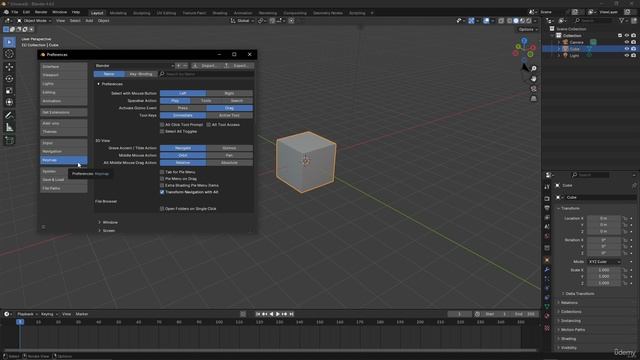
Task: Switch viewport to solid shading
Action: tap(516, 20)
